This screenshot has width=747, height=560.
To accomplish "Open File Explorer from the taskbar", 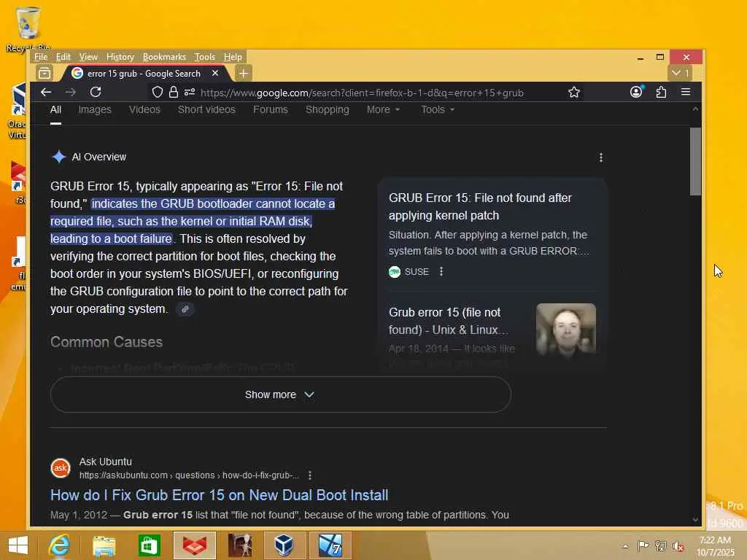I will click(x=104, y=545).
